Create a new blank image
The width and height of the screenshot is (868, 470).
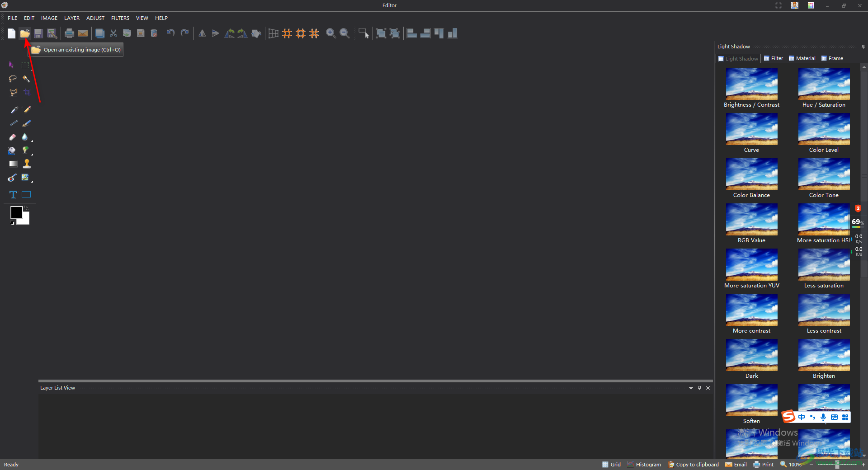(11, 33)
